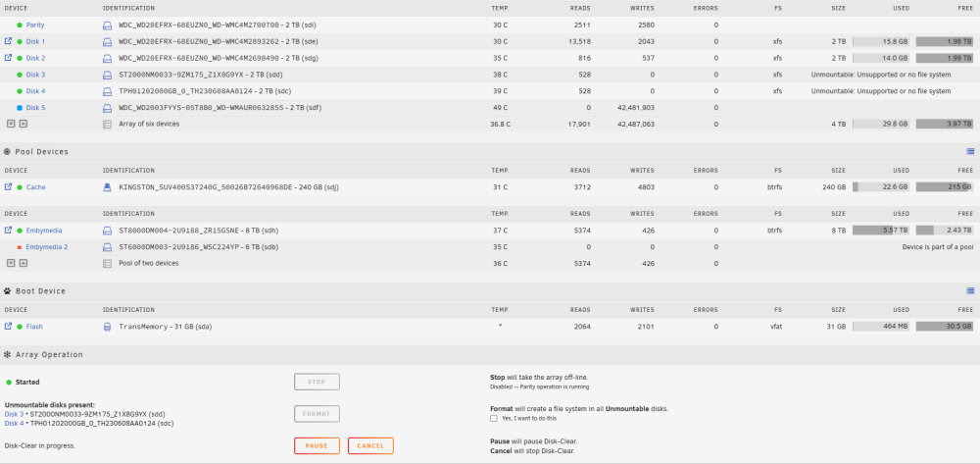
Task: Open the Disk 2 device link
Action: click(35, 58)
